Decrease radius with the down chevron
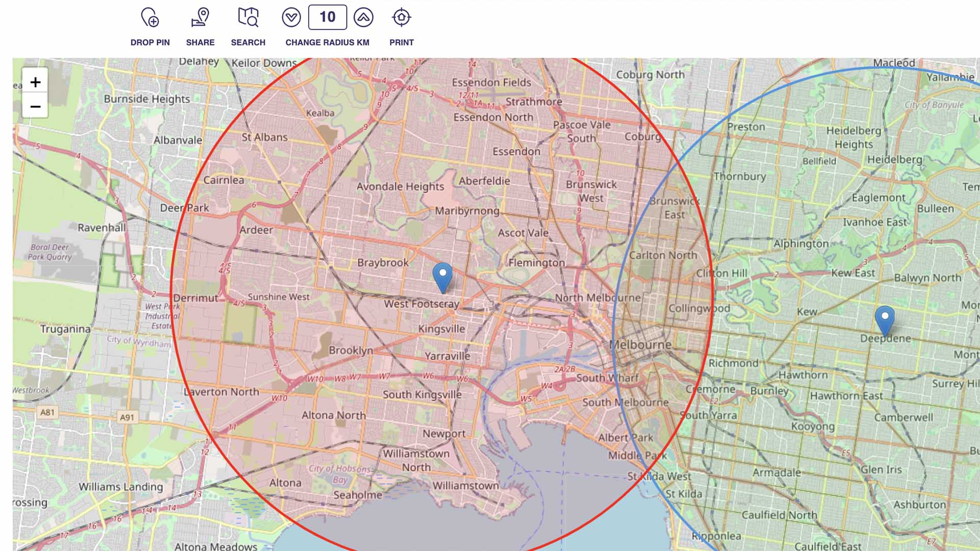 (291, 17)
